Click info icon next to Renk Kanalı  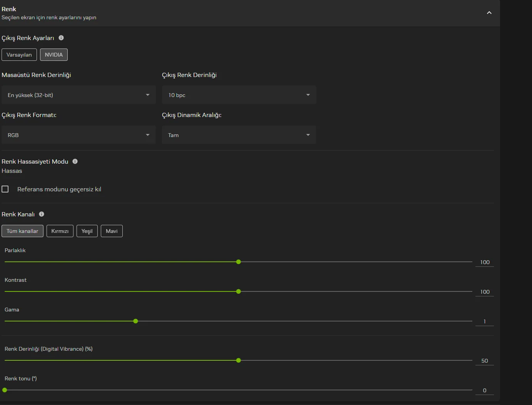[42, 214]
